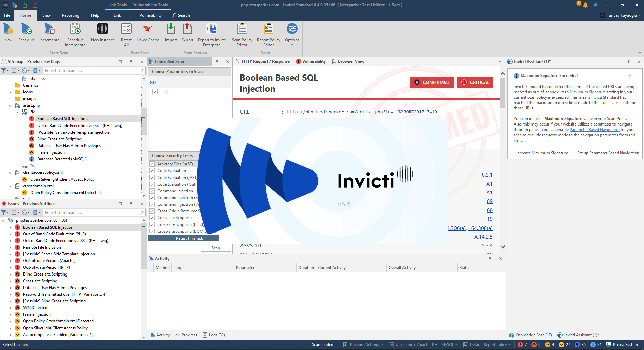Collapse the clientaccesspolicy.xml node
Viewport: 644px width, 350px height.
click(x=10, y=172)
